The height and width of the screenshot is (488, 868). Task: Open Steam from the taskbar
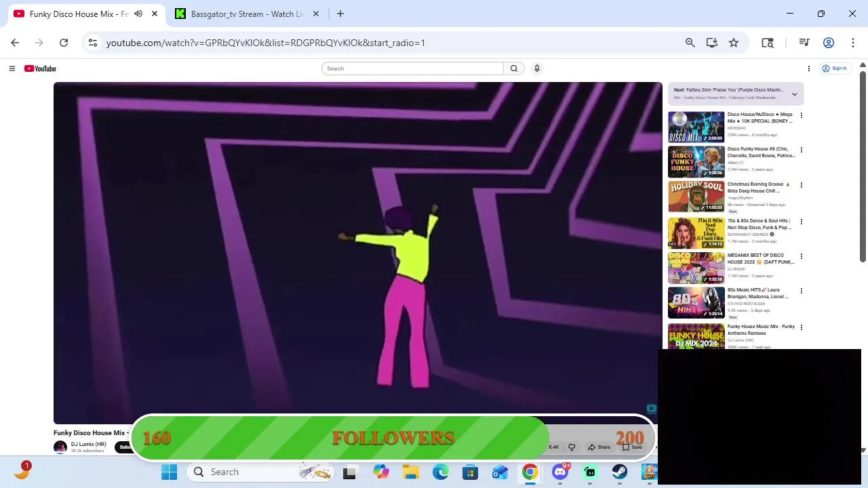[x=620, y=472]
